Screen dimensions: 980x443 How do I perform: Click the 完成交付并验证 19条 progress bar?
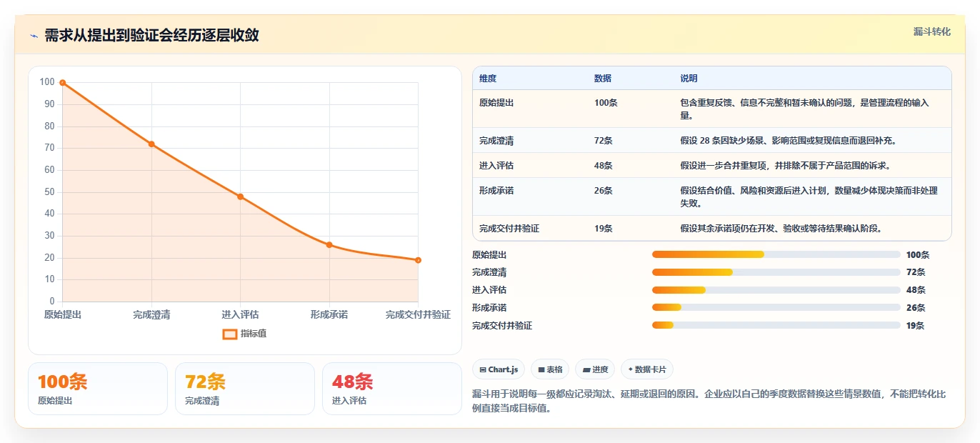[776, 326]
